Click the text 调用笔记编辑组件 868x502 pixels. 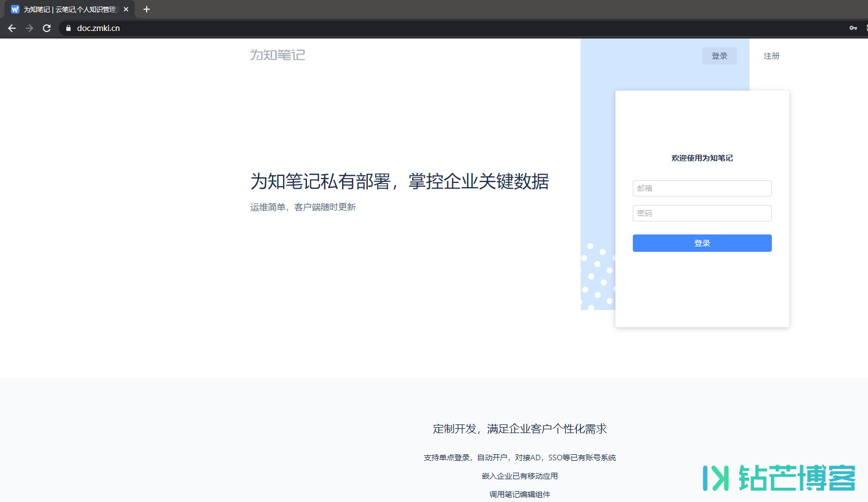point(520,494)
